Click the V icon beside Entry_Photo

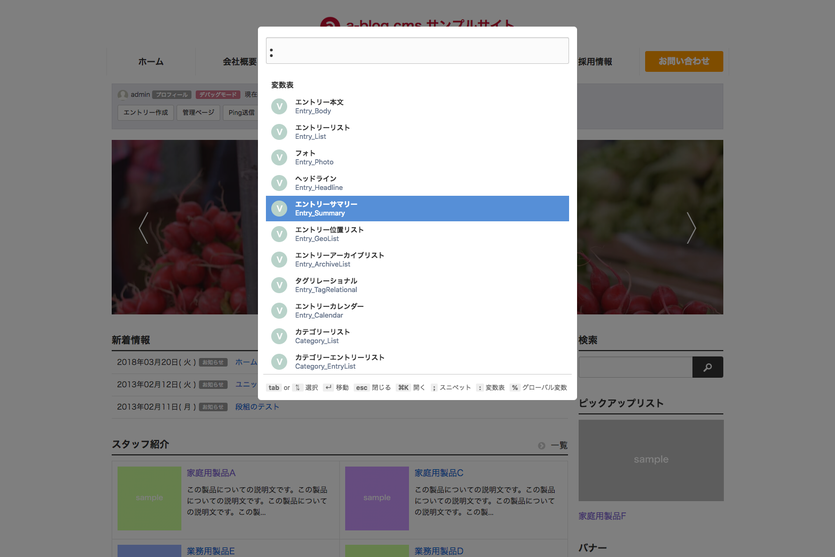coord(279,158)
